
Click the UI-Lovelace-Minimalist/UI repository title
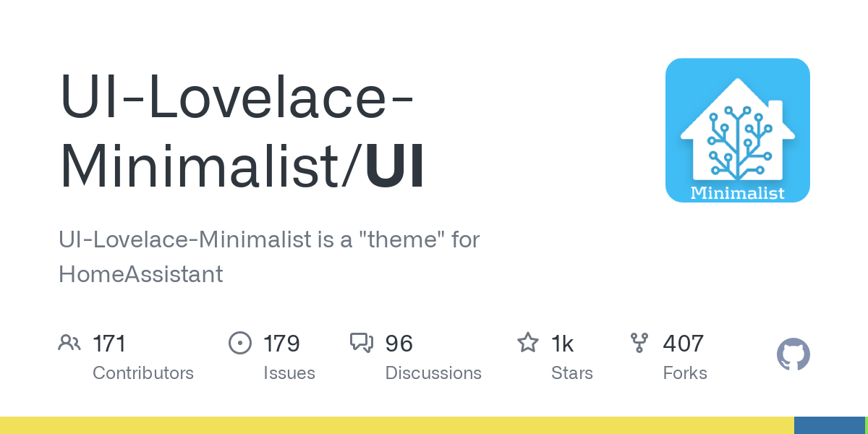(x=243, y=132)
